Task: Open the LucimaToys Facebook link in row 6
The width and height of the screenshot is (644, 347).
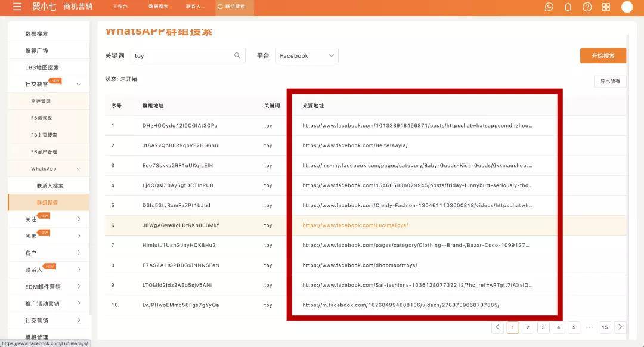Action: click(357, 225)
